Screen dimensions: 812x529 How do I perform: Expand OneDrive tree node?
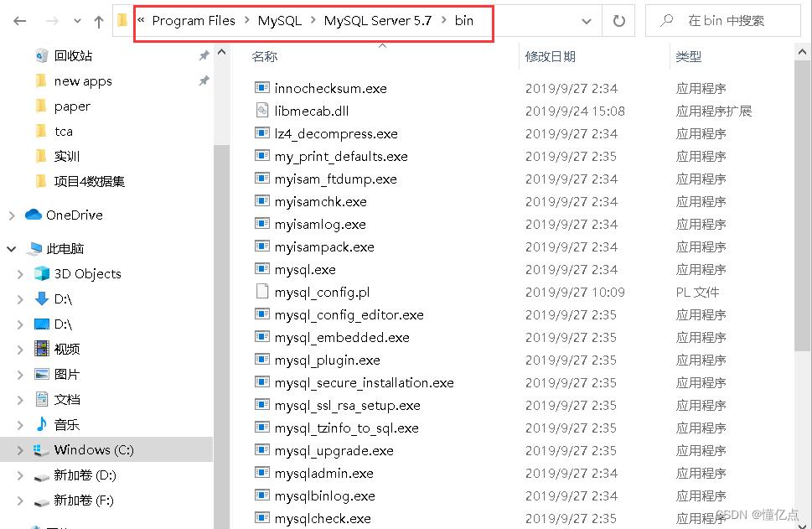(12, 215)
